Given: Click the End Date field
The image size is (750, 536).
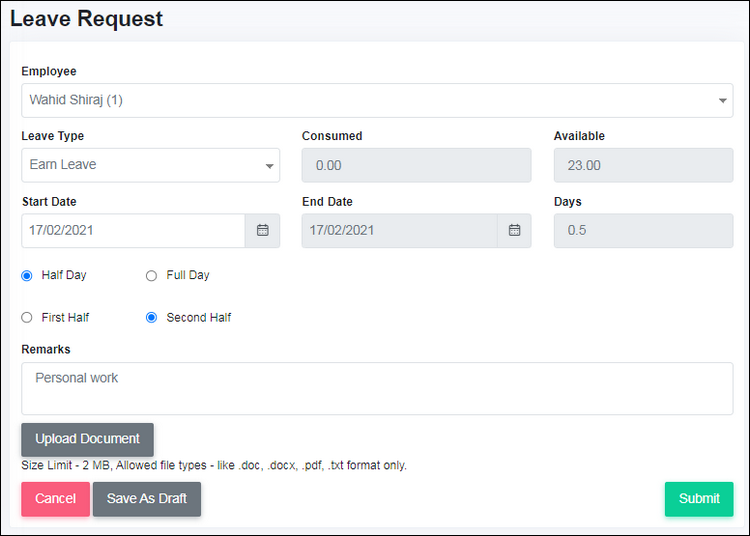Looking at the screenshot, I should [399, 230].
